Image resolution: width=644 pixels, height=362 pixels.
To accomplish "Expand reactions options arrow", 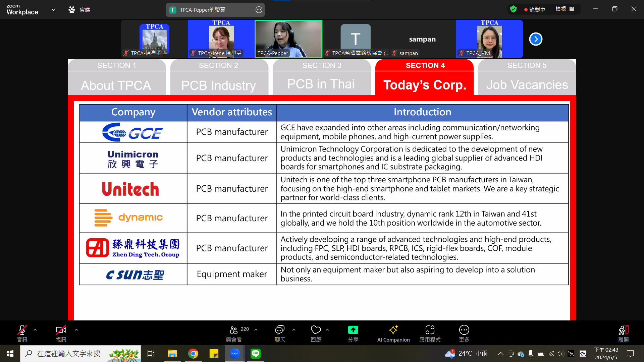I will coord(327,330).
